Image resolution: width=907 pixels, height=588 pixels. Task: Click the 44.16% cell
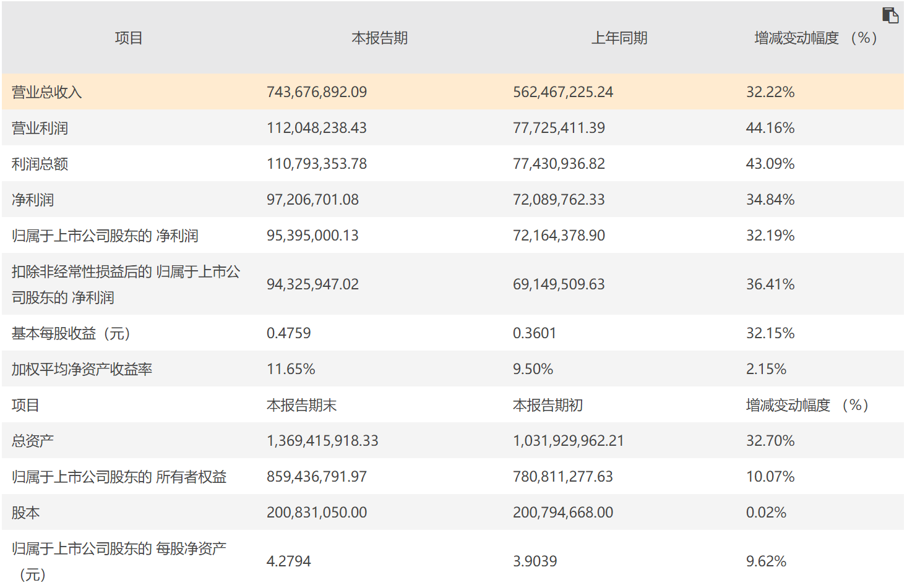pos(770,128)
